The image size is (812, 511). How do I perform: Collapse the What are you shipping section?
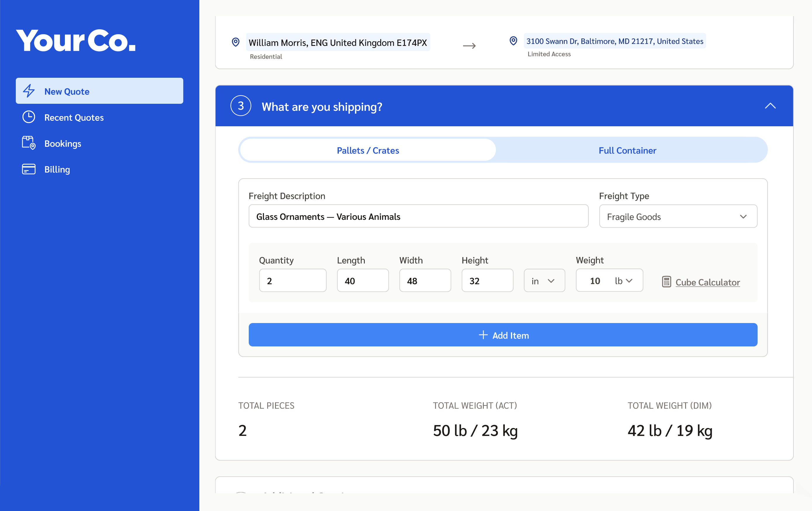770,106
